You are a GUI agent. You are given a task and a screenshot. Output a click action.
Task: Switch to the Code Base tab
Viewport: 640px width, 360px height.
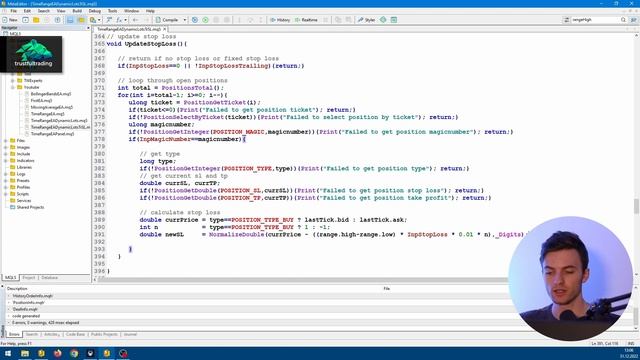(75, 334)
